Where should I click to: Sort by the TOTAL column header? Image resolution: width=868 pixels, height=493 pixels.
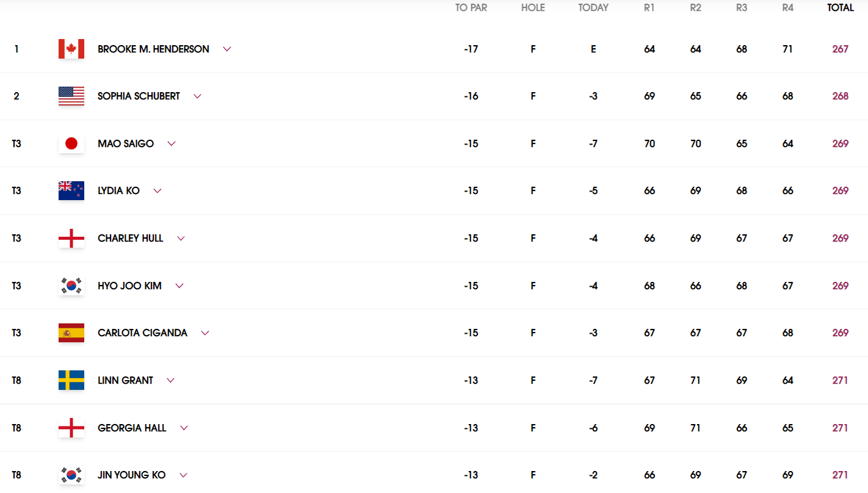coord(840,8)
